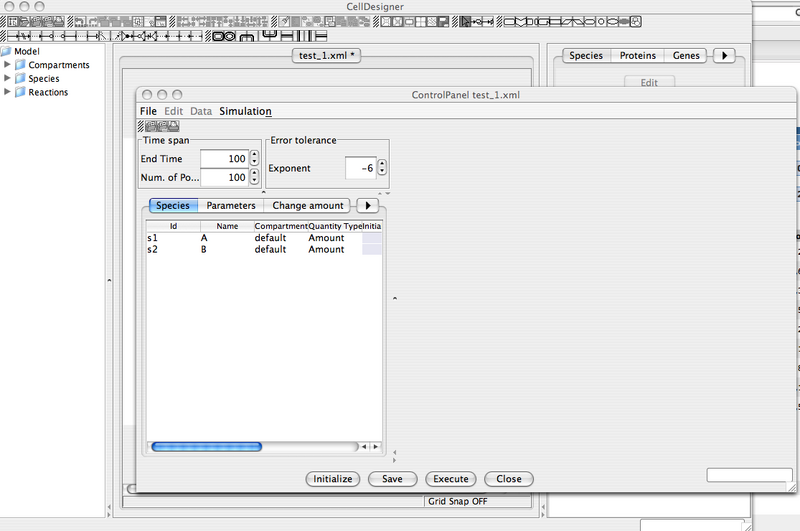
Task: Click the Edit button in CellDesigner panel
Action: pyautogui.click(x=649, y=82)
